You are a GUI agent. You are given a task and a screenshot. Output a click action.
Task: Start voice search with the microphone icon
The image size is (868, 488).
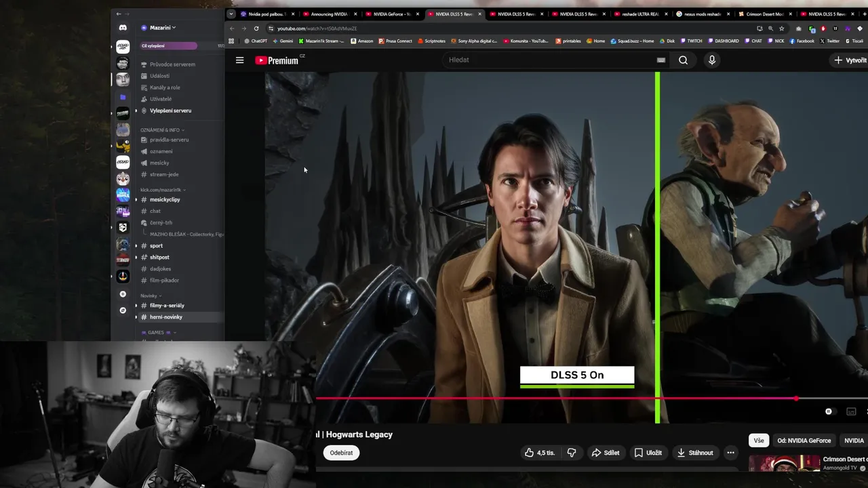pyautogui.click(x=711, y=60)
